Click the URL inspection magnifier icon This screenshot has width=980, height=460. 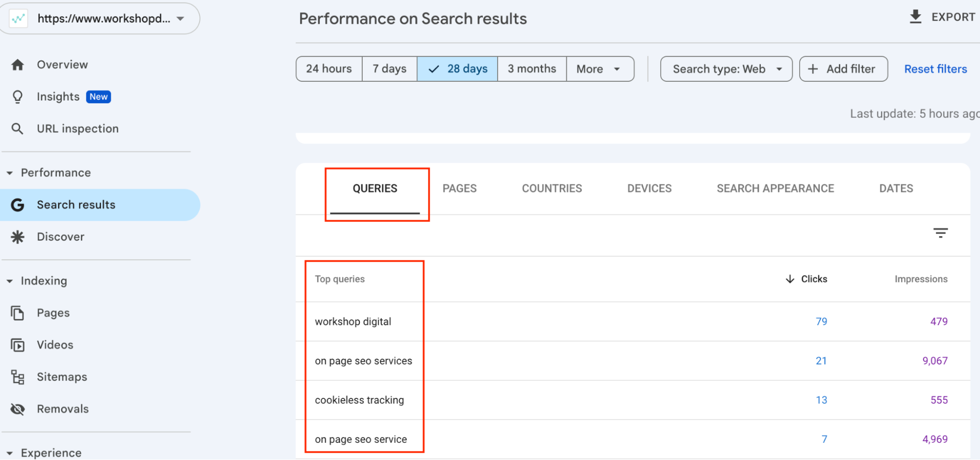(x=18, y=129)
